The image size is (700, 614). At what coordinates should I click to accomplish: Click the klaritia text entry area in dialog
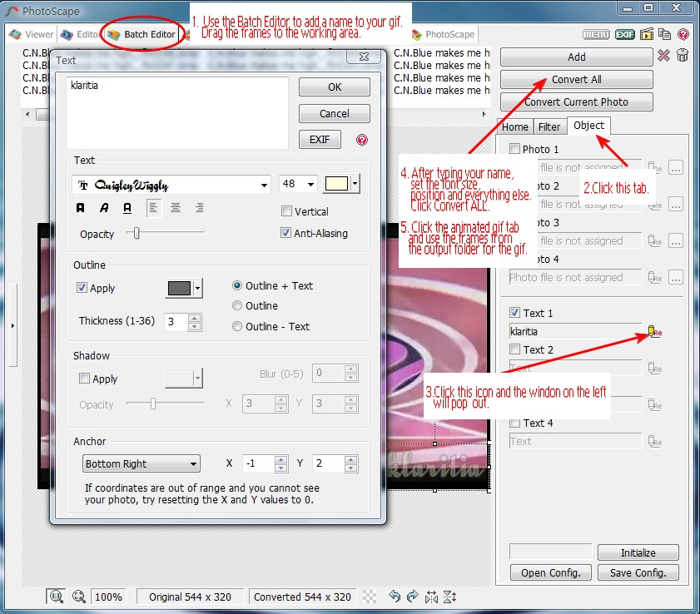(x=177, y=113)
